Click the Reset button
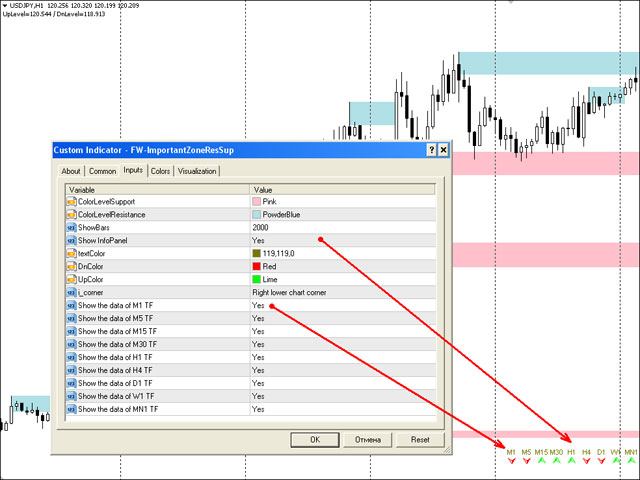Viewport: 640px width, 480px height. tap(420, 440)
